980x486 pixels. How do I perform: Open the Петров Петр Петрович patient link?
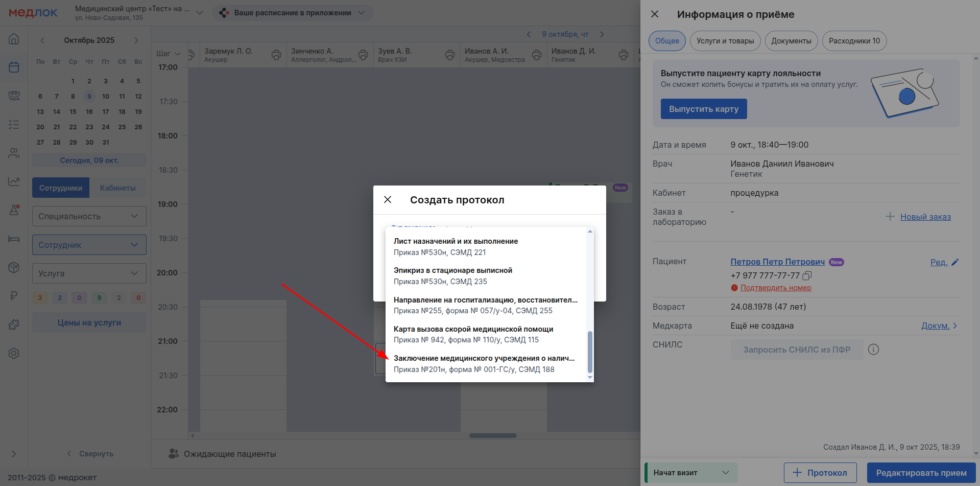pyautogui.click(x=777, y=262)
